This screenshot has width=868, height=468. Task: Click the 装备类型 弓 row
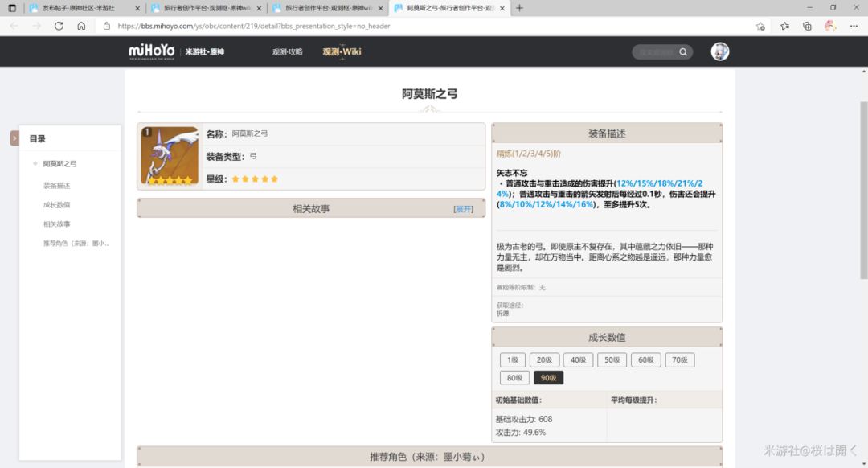343,157
